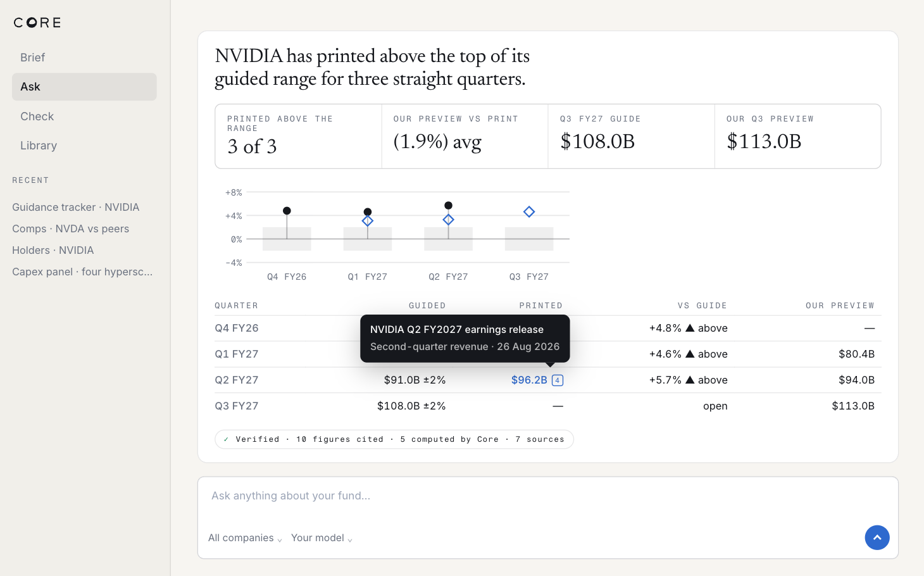Click the $91.0B ±2% guided cell
This screenshot has width=924, height=576.
tap(415, 380)
